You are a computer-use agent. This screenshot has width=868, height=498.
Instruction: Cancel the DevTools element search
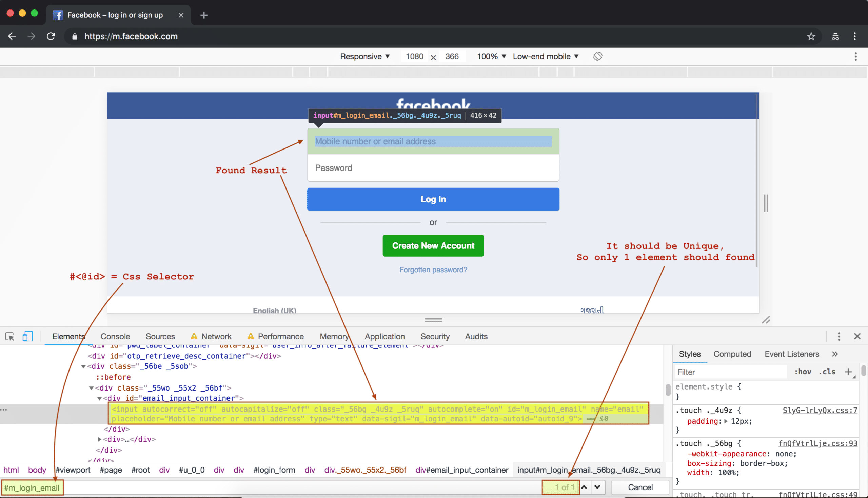(640, 487)
